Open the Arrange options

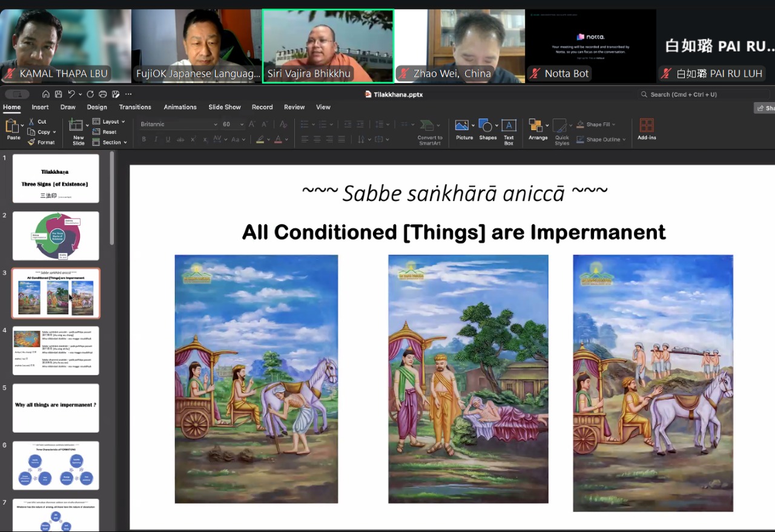[538, 130]
